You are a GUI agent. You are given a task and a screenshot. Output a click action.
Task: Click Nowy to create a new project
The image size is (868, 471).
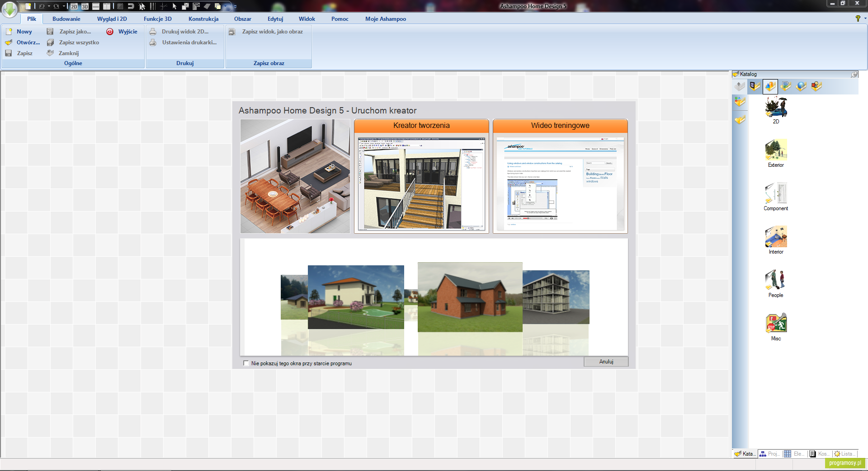point(19,32)
